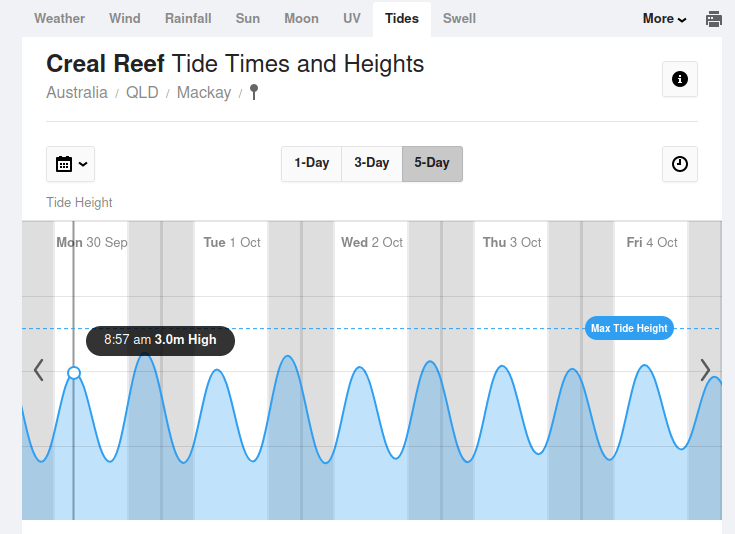Open the calendar date picker dropdown
The width and height of the screenshot is (735, 534).
pos(71,164)
